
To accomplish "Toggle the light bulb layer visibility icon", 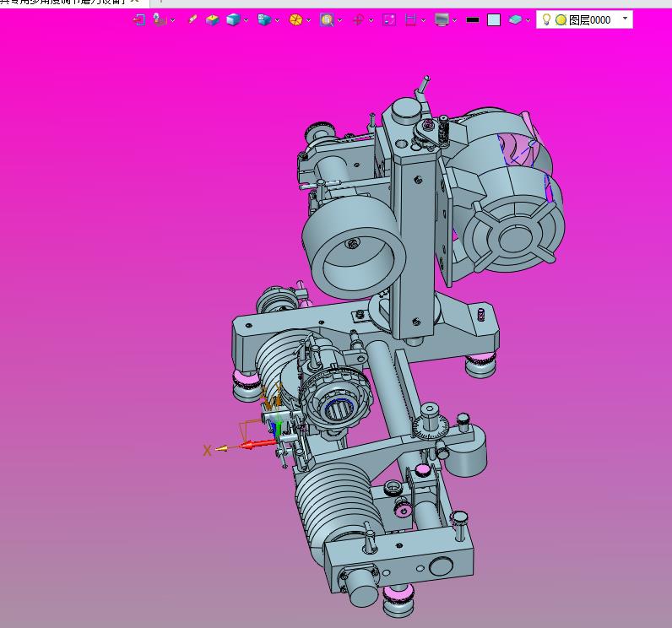I will click(546, 19).
